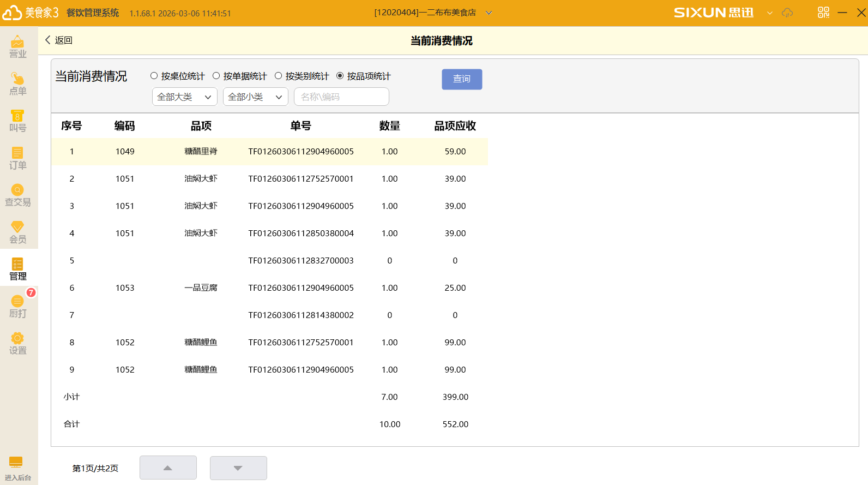
Task: Go to next page with down arrow
Action: tap(238, 468)
